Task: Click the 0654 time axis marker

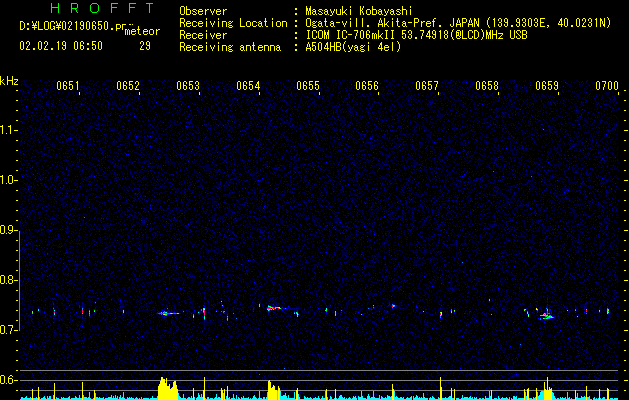Action: (x=248, y=86)
